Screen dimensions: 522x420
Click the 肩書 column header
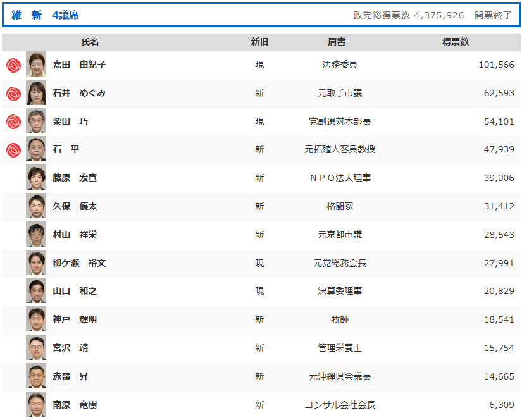[337, 42]
